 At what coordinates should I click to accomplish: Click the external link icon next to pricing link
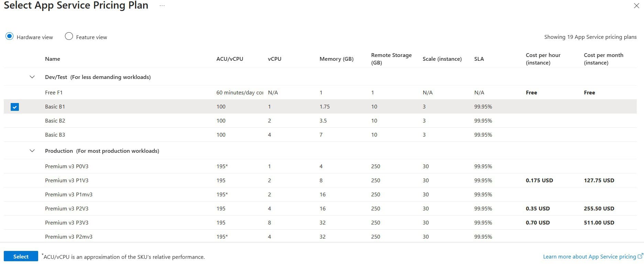tap(640, 256)
